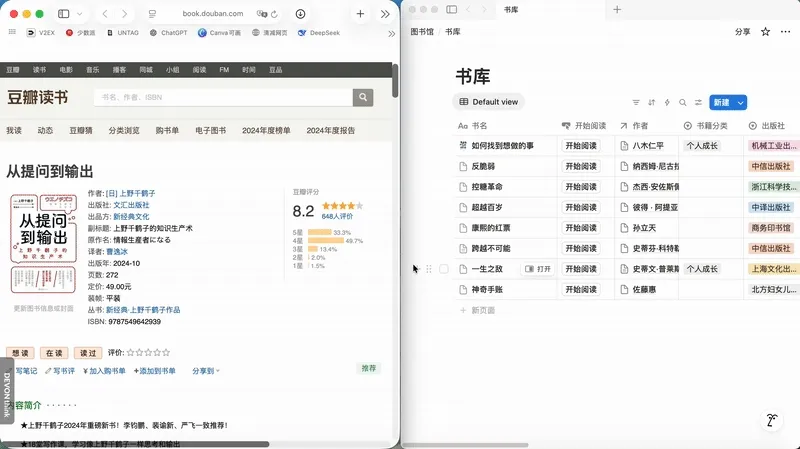Open 分类浏览 tab on douban
The image size is (800, 449).
(123, 131)
